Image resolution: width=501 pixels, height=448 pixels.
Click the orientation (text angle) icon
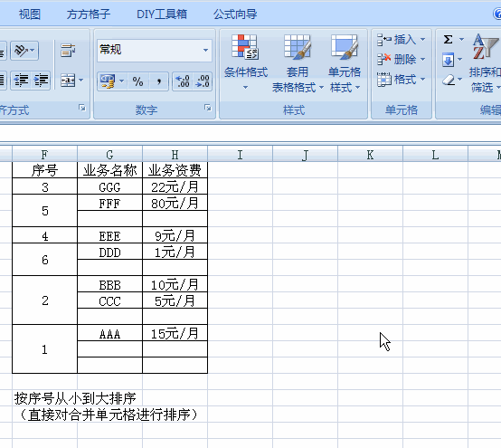pos(21,50)
